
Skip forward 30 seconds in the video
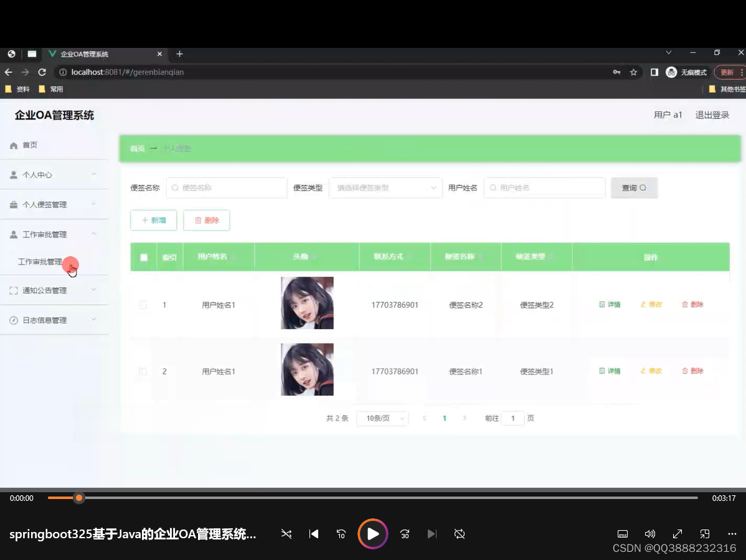(x=404, y=534)
